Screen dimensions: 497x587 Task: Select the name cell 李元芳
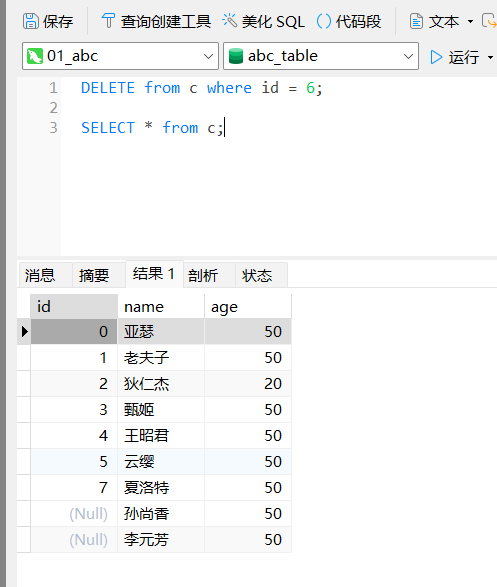(x=161, y=539)
